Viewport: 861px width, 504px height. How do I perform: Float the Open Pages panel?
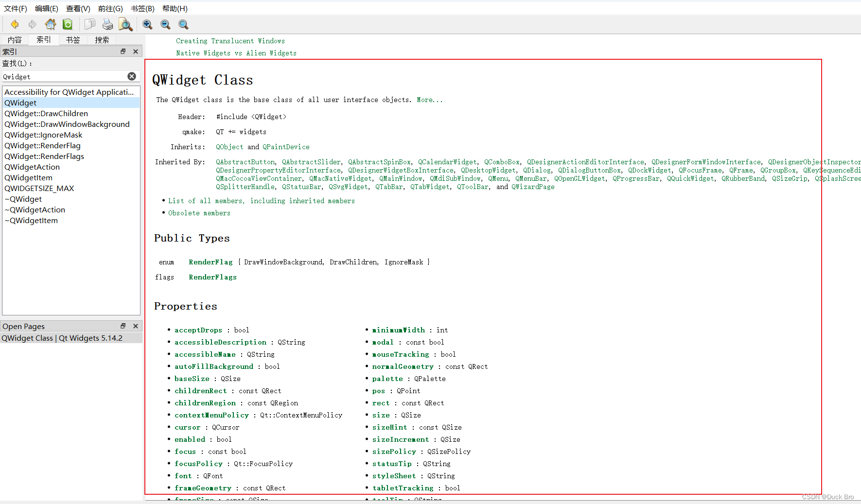coord(123,326)
